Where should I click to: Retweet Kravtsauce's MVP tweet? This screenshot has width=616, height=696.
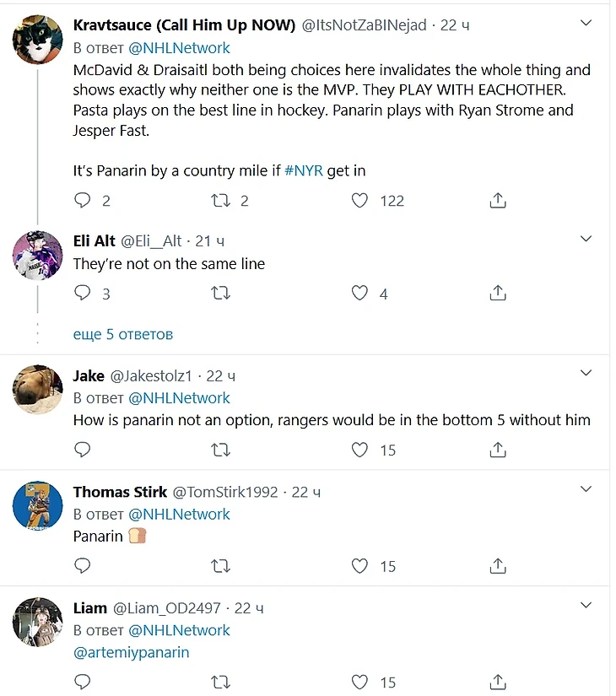pos(220,201)
